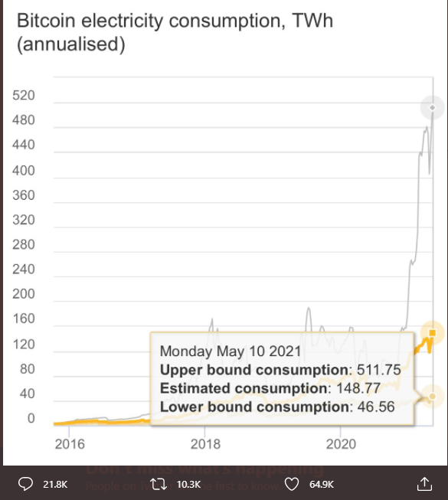The image size is (448, 500).
Task: Open the share upload icon
Action: (x=424, y=484)
